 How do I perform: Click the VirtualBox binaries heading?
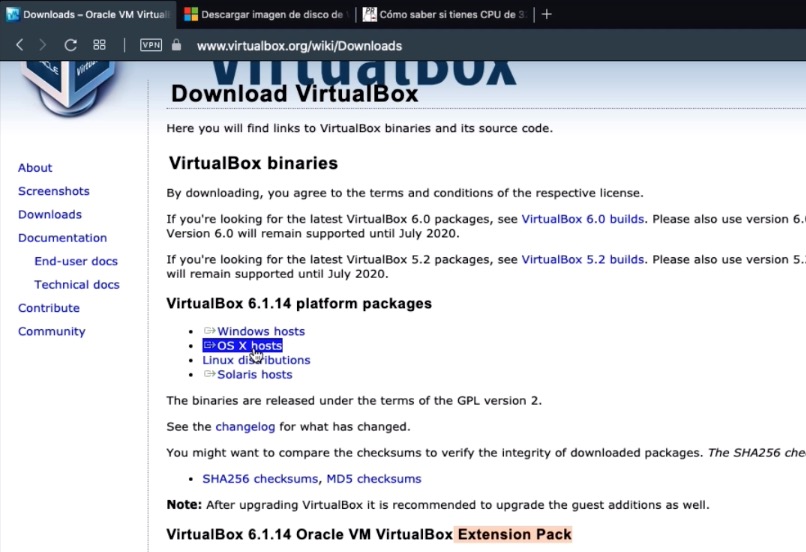(253, 163)
